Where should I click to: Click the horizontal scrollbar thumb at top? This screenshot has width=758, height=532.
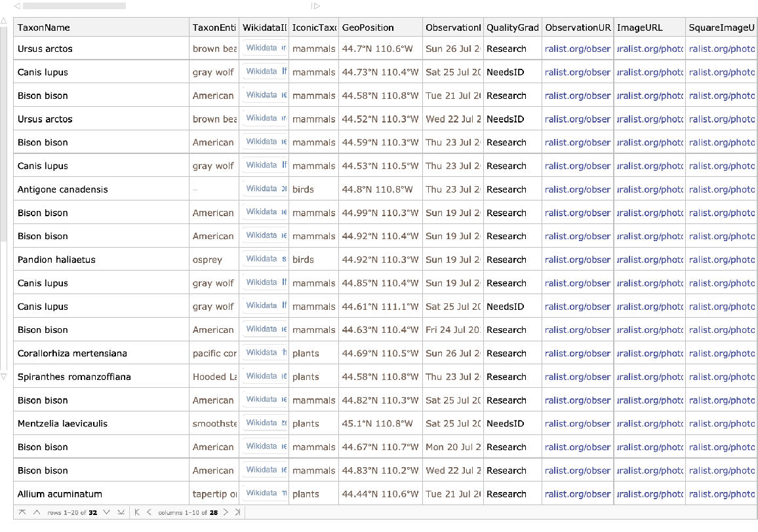(x=73, y=6)
